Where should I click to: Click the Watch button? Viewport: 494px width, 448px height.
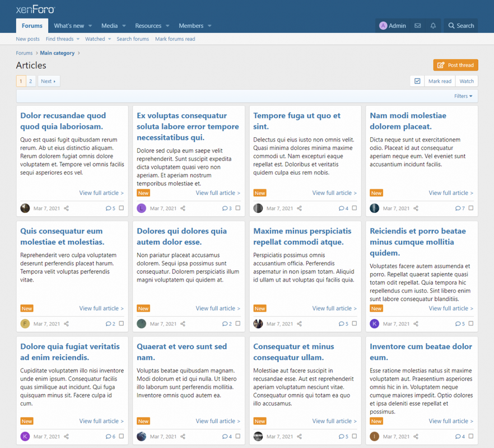[x=467, y=81]
